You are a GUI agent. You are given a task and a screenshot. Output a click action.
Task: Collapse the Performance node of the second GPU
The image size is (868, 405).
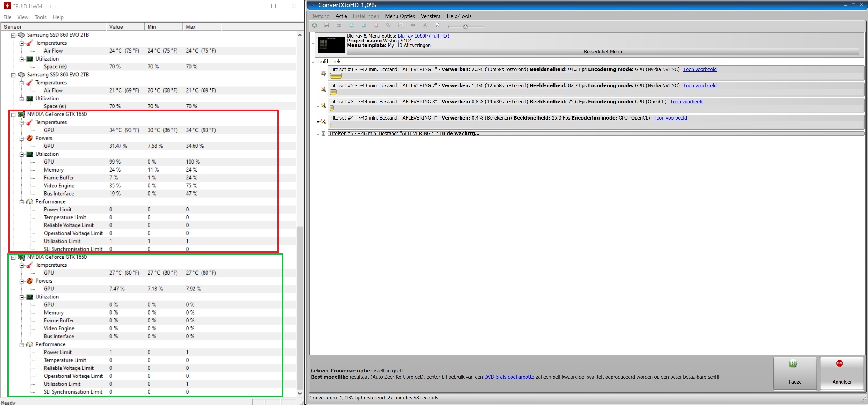22,344
